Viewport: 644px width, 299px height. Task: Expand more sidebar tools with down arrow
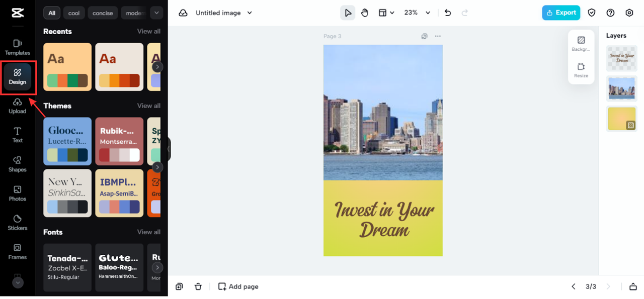tap(18, 282)
